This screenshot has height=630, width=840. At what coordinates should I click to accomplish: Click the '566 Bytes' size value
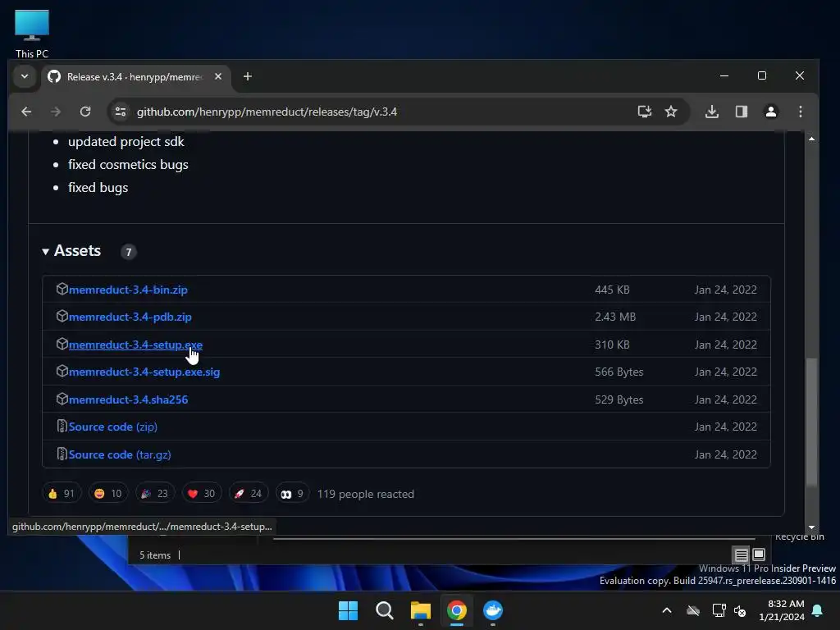619,372
